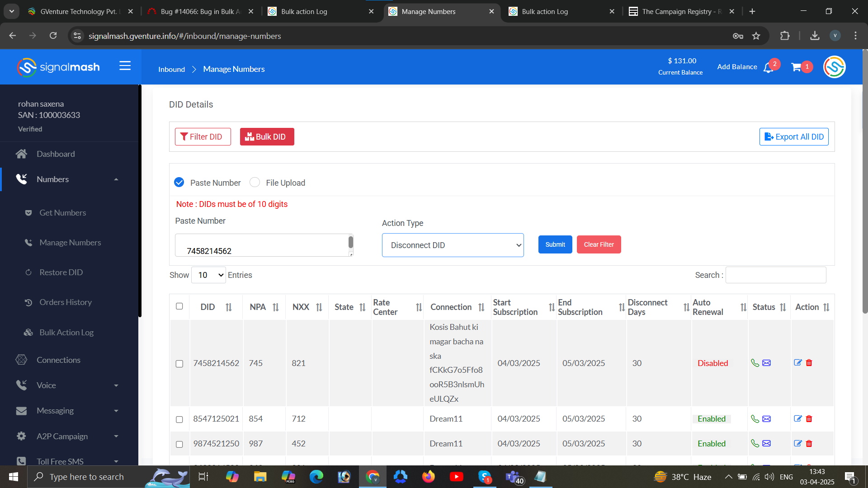
Task: Tick checkbox for DID 8547125021 row
Action: 179,419
